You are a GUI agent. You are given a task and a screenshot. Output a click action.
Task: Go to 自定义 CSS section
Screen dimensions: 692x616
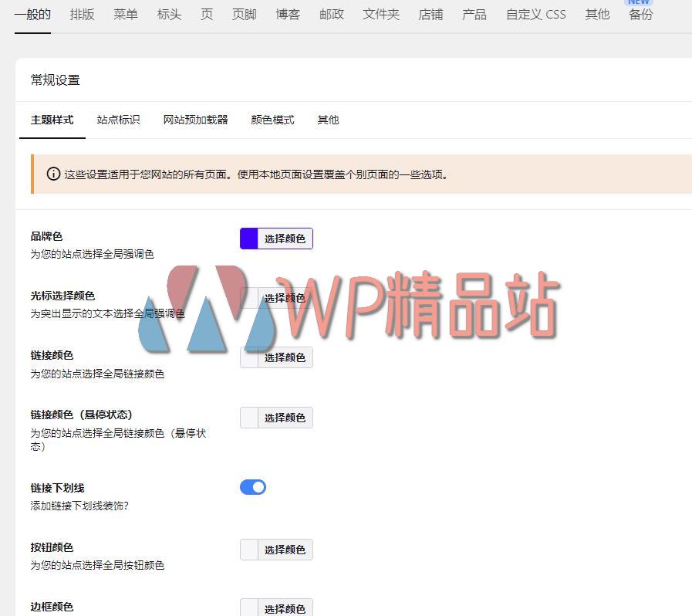coord(535,15)
